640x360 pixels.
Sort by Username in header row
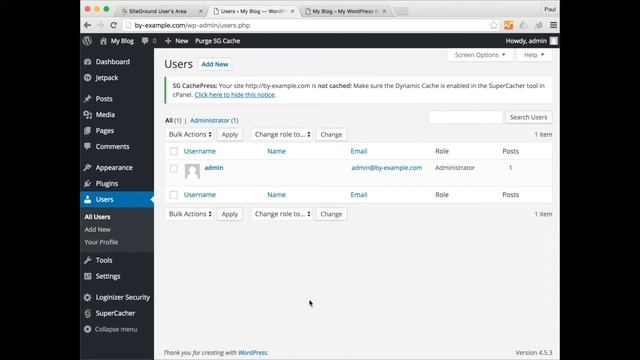click(x=200, y=151)
